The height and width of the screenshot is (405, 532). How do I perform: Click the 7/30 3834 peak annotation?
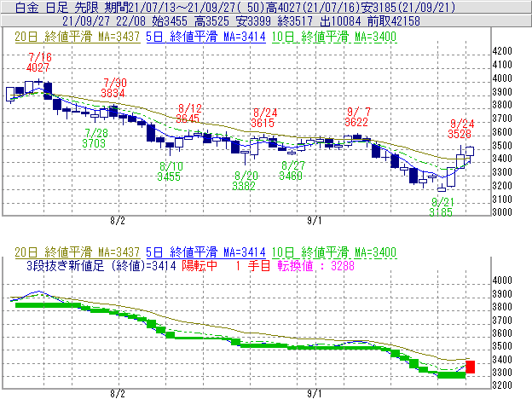click(113, 88)
